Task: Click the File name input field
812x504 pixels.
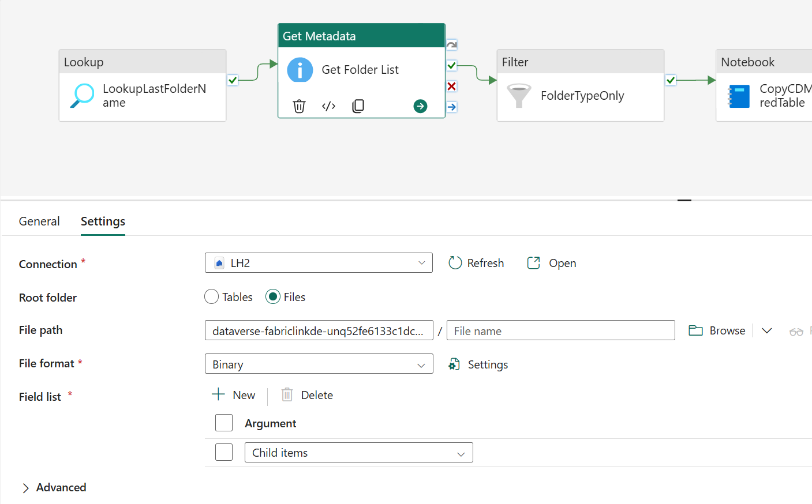Action: (x=560, y=330)
